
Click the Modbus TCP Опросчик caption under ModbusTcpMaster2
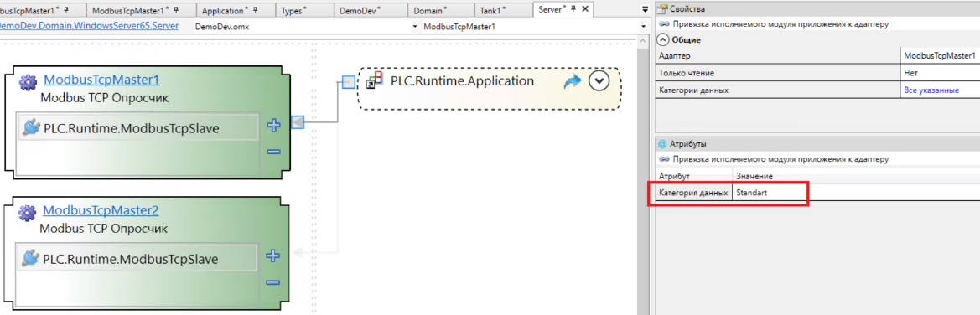104,229
